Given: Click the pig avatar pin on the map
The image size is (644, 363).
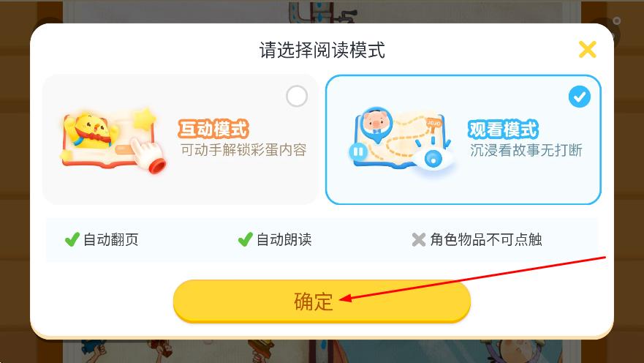Looking at the screenshot, I should coord(376,124).
